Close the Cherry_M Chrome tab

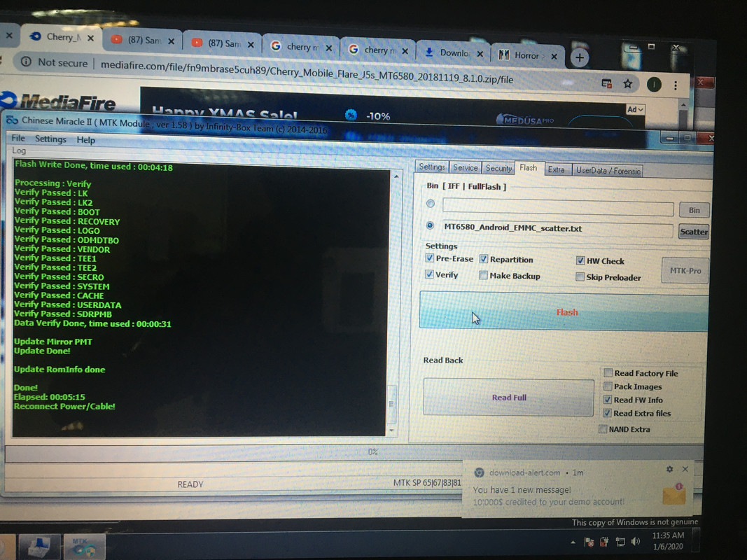pos(90,38)
